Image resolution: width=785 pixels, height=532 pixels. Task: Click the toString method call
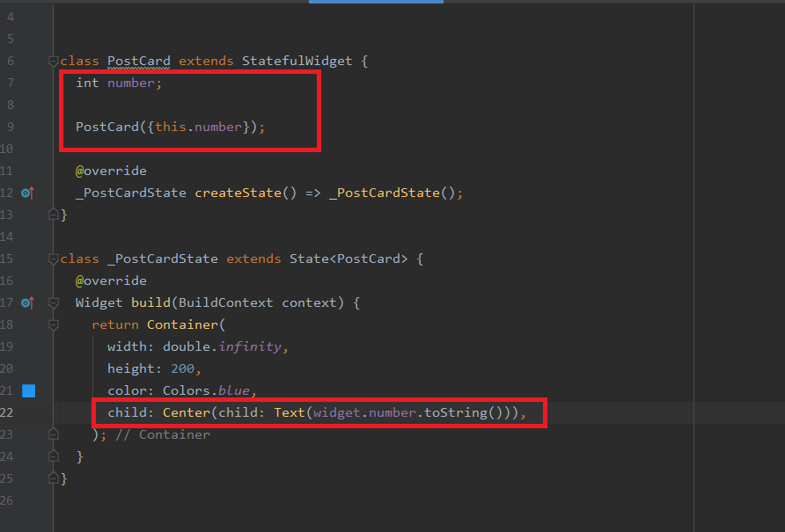(x=456, y=413)
